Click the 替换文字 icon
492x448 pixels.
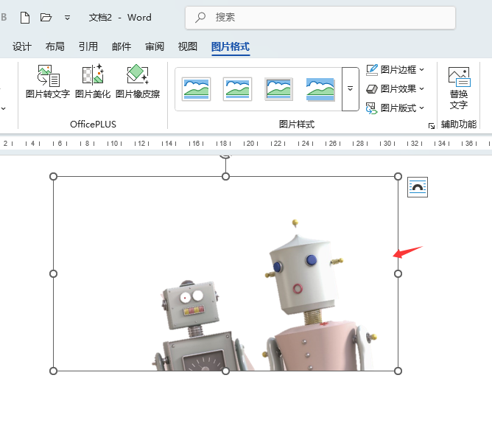459,77
